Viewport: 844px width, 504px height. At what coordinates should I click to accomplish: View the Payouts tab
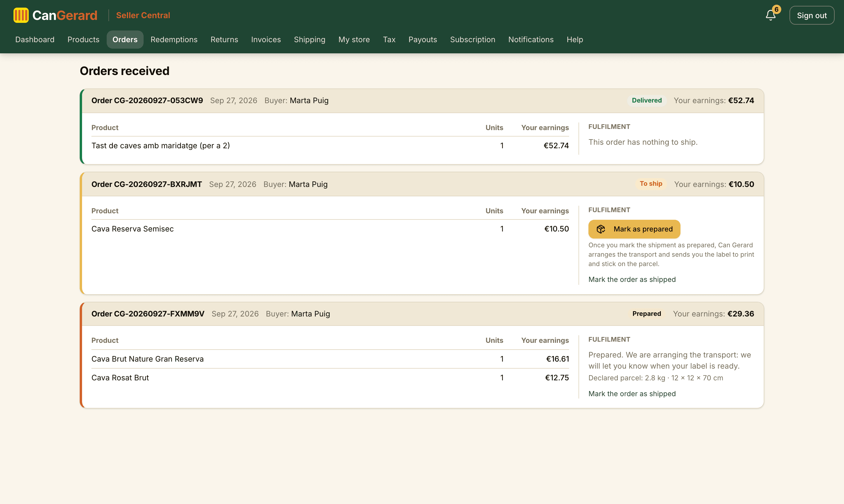pyautogui.click(x=423, y=39)
